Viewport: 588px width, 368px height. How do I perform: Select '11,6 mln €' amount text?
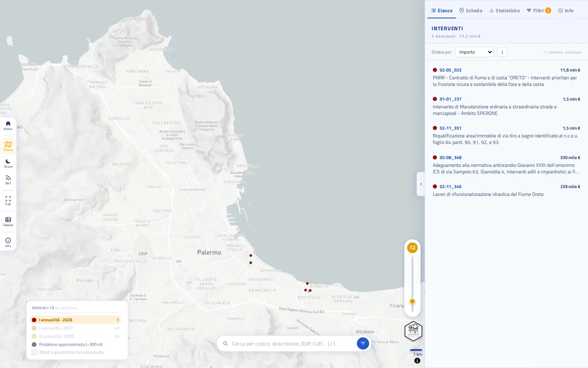570,70
